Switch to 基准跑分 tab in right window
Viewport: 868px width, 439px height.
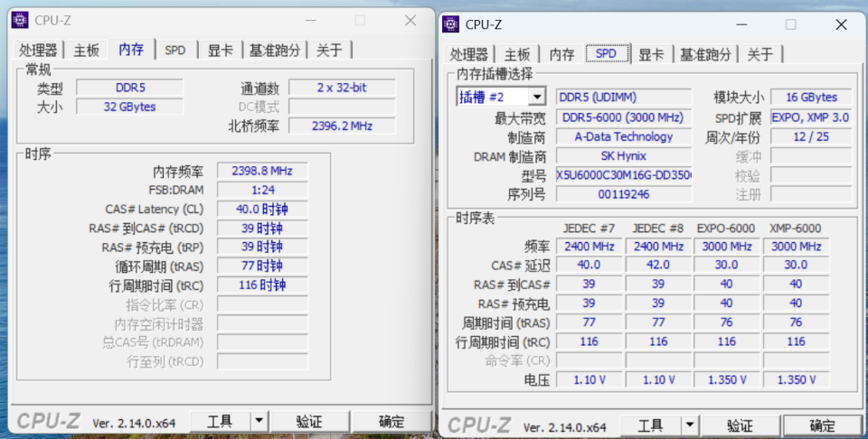coord(705,54)
